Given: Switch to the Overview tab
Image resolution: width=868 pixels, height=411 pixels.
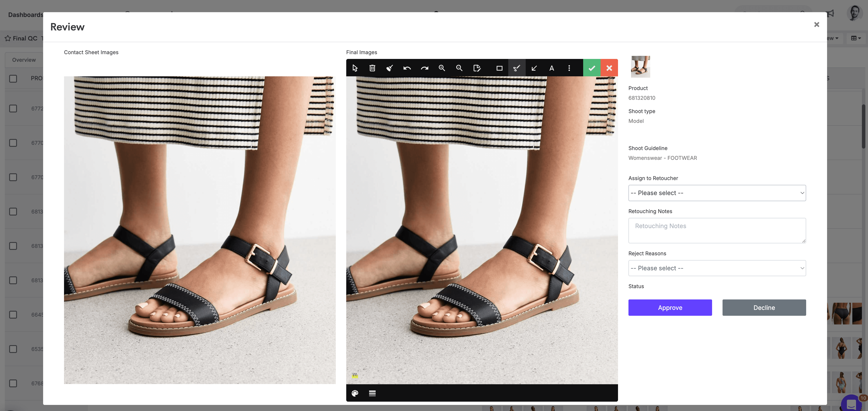Looking at the screenshot, I should (x=24, y=60).
